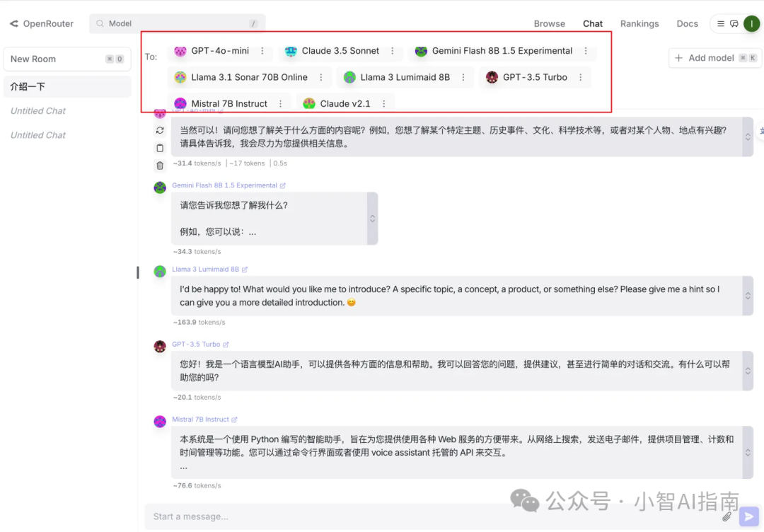Open the 介绍一下 chat room

pyautogui.click(x=67, y=87)
